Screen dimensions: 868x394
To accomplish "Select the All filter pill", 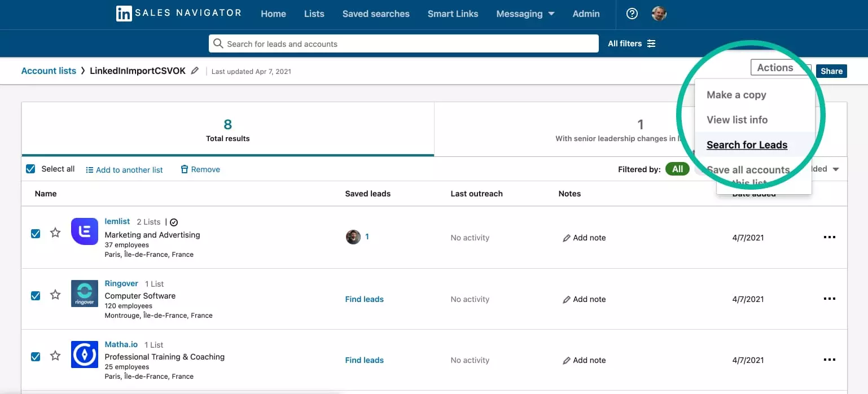I will (x=677, y=169).
